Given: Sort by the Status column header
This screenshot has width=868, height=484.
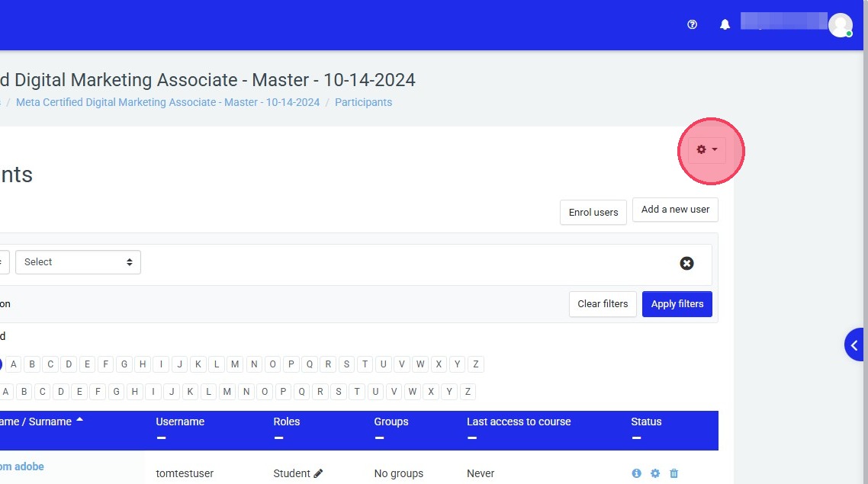Looking at the screenshot, I should tap(646, 421).
